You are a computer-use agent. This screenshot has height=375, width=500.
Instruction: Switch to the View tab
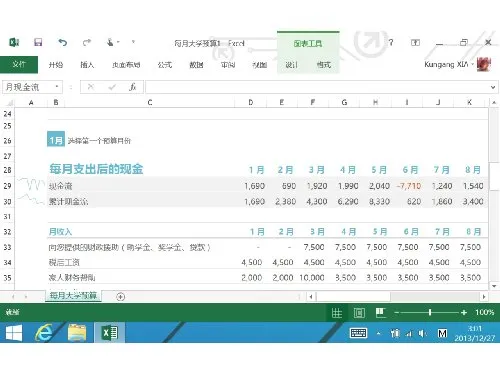click(x=260, y=65)
